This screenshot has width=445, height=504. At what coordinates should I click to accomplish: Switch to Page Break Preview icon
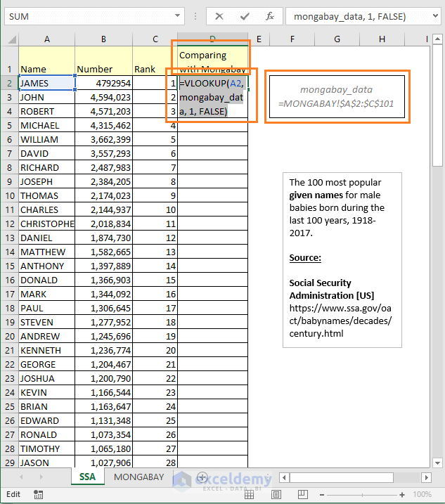pyautogui.click(x=302, y=494)
